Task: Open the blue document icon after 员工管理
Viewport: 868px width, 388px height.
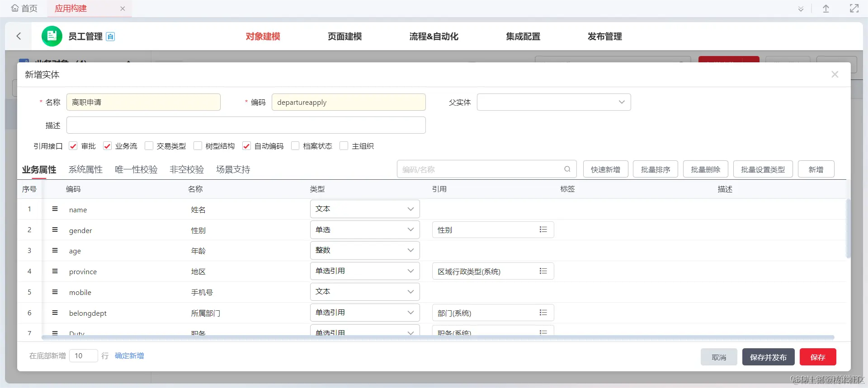Action: click(110, 37)
